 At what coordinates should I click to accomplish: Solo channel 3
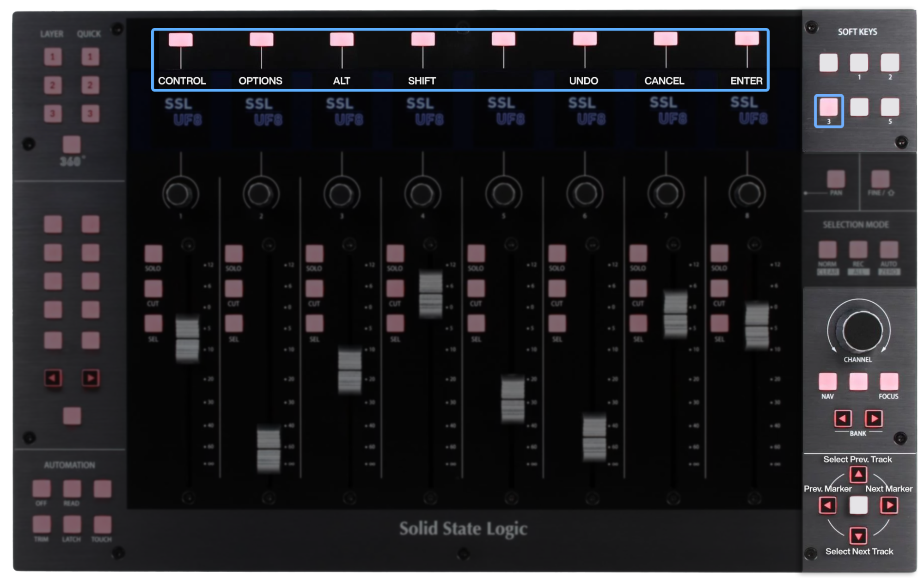[x=314, y=254]
